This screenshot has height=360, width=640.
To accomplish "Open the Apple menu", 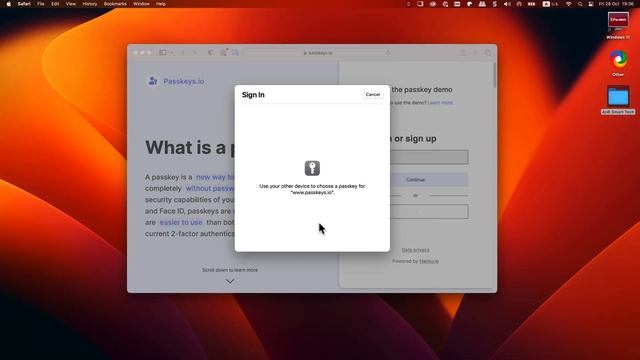I will (8, 4).
